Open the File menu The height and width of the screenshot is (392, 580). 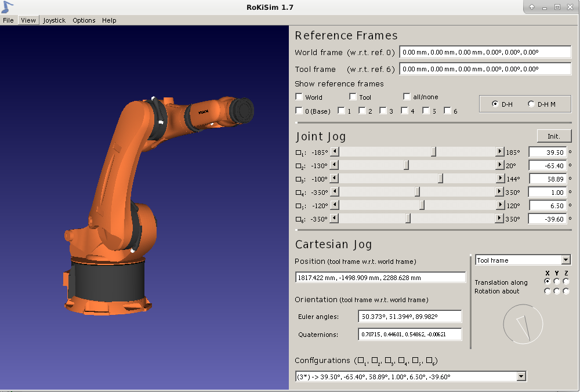(8, 20)
